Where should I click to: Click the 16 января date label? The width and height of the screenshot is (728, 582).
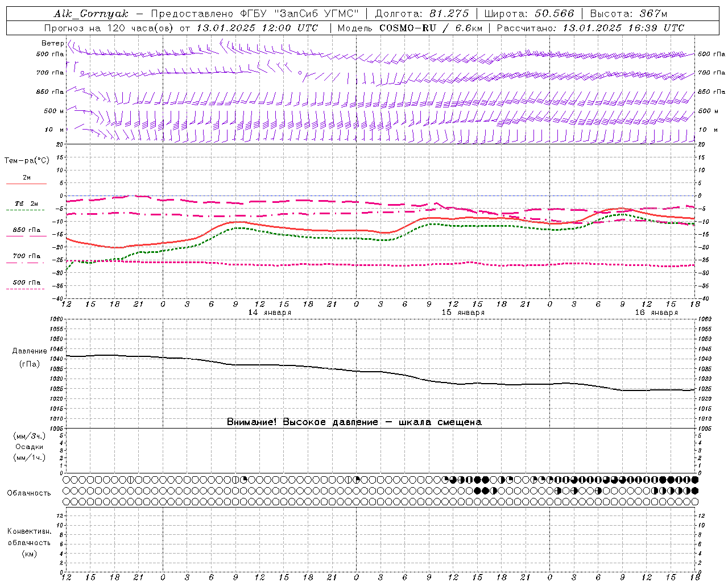coord(656,313)
